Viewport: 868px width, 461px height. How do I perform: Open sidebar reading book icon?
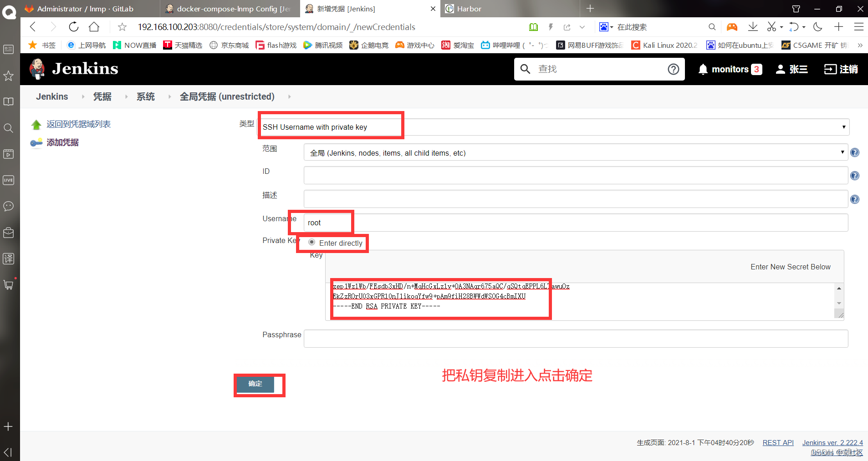9,101
